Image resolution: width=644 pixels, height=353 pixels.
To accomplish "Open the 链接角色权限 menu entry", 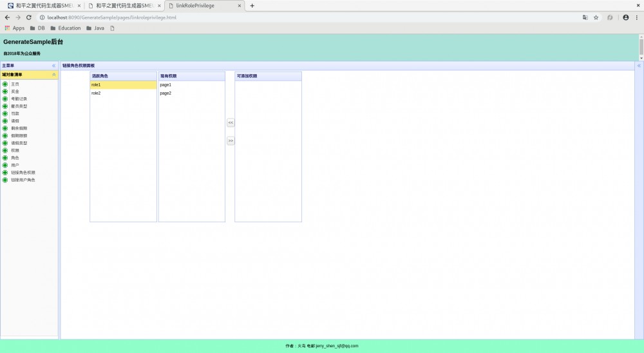I will pos(23,173).
